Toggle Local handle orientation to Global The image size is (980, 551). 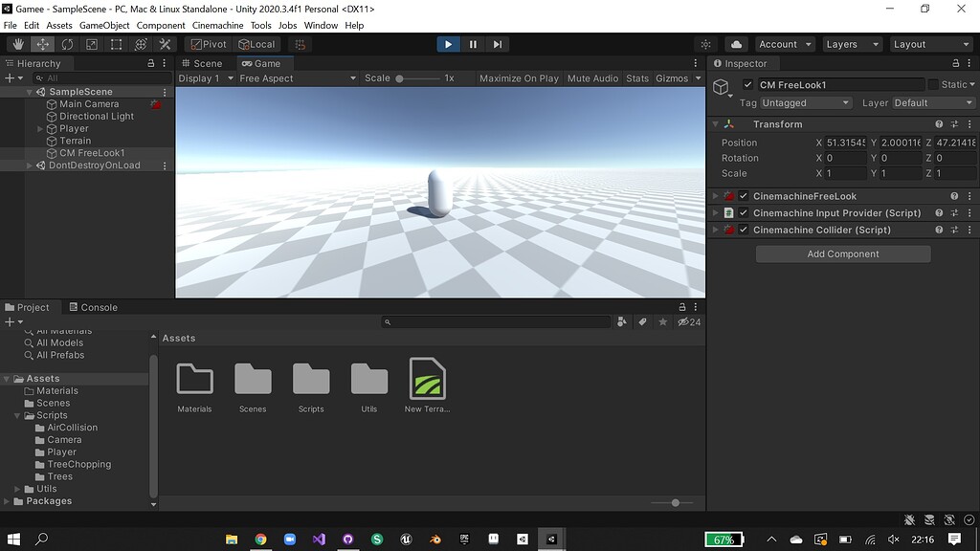(x=256, y=44)
